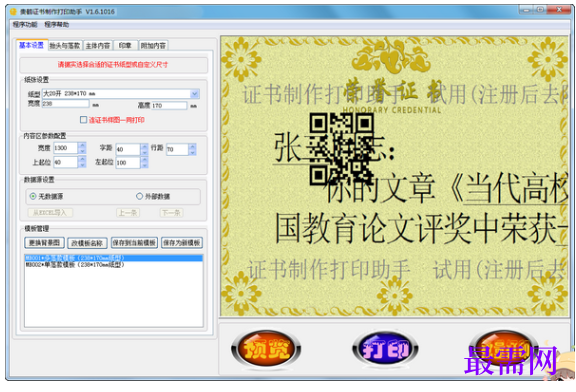The image size is (576, 392).
Task: Click the 改模板名称 button
Action: click(x=87, y=243)
